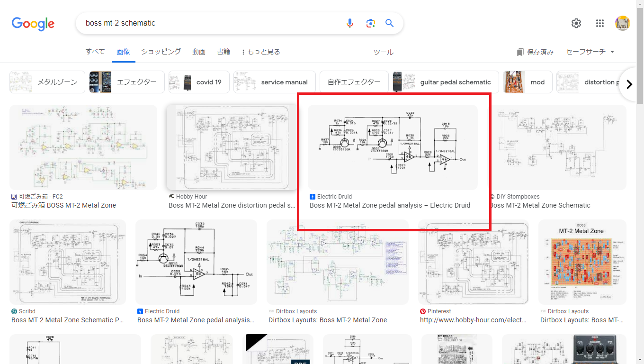Click the Scribd source label
This screenshot has height=364, width=644.
[23, 311]
